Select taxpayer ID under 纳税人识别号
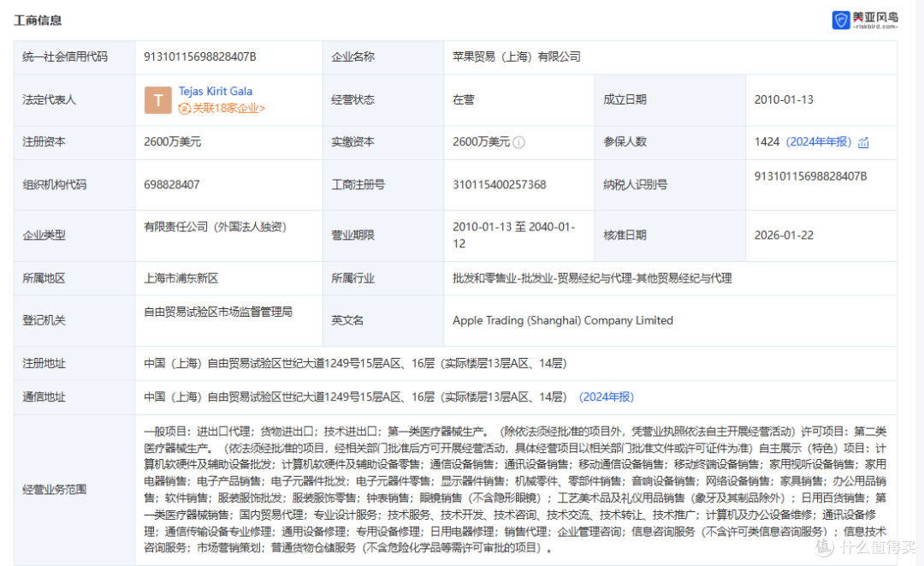Image resolution: width=924 pixels, height=566 pixels. click(810, 176)
